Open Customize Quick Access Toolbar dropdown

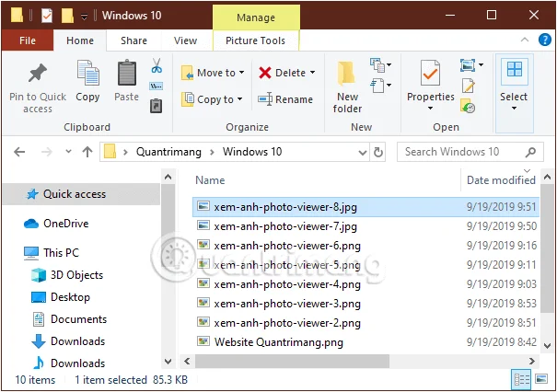(84, 17)
